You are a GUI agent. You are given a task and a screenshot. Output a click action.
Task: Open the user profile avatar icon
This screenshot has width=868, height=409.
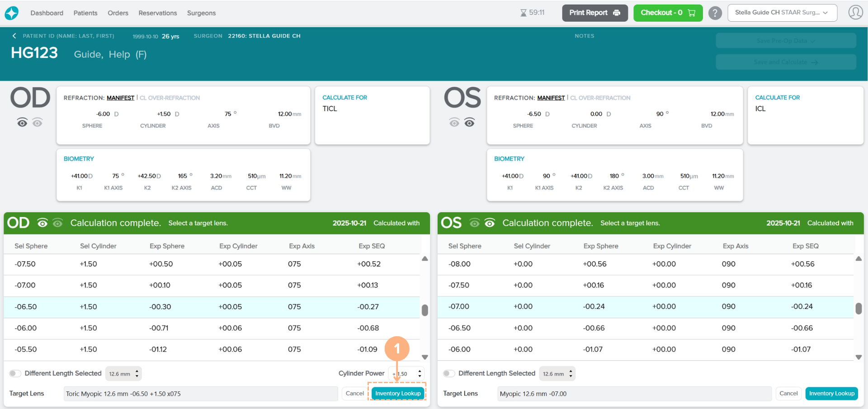tap(855, 13)
